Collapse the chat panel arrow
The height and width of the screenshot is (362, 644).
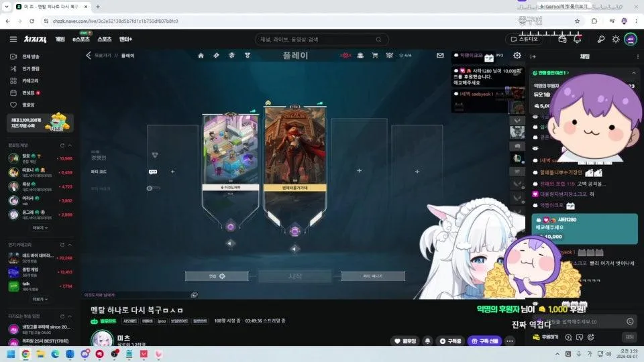(533, 56)
